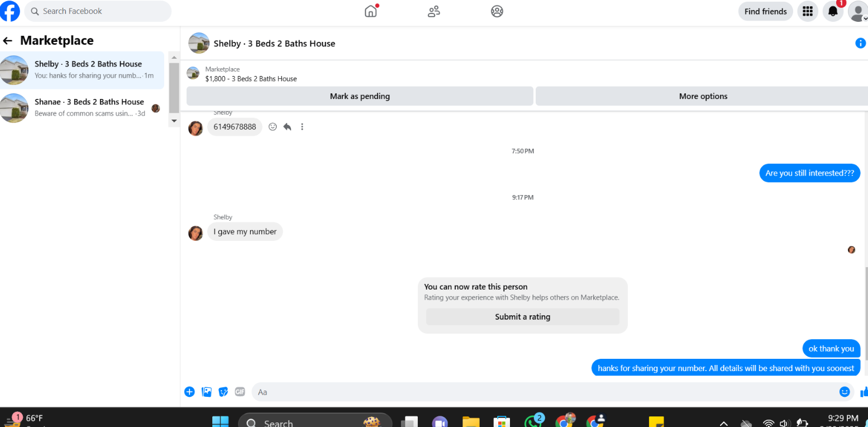
Task: Click Mark as pending
Action: [360, 96]
